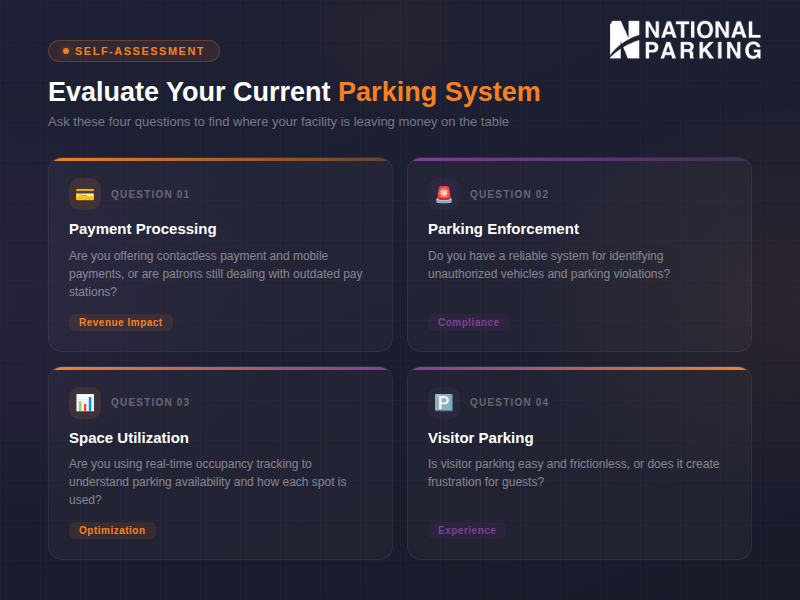800x600 pixels.
Task: Select the Revenue Impact tag
Action: point(121,322)
